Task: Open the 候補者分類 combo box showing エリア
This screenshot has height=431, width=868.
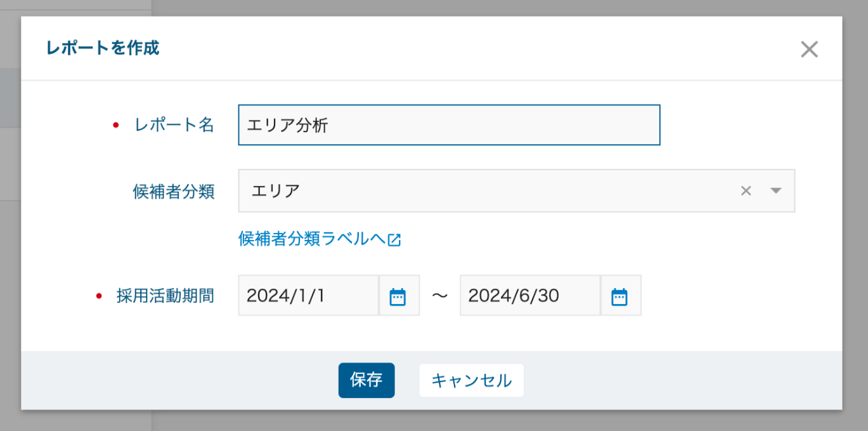Action: pyautogui.click(x=482, y=190)
